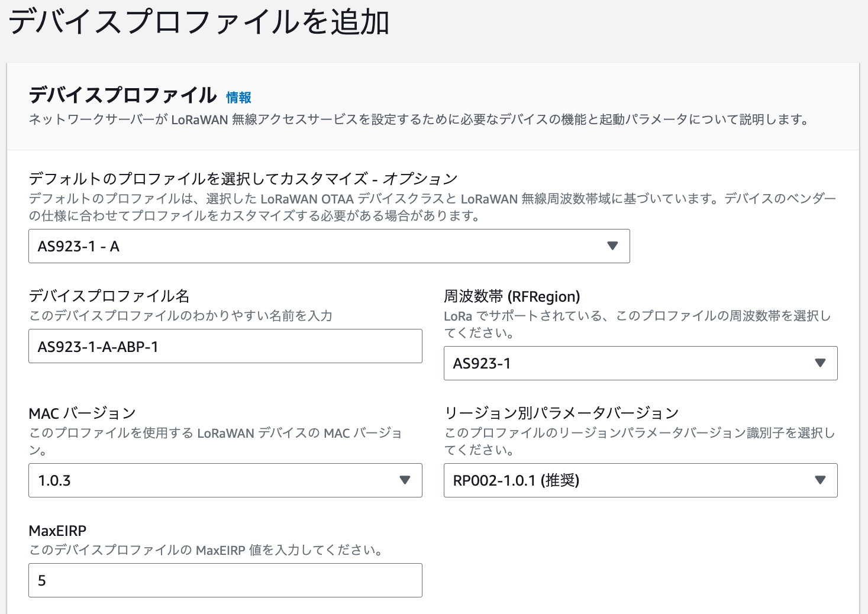The height and width of the screenshot is (614, 868).
Task: Click the arrow icon of the AS923-1 - A selector
Action: 612,246
